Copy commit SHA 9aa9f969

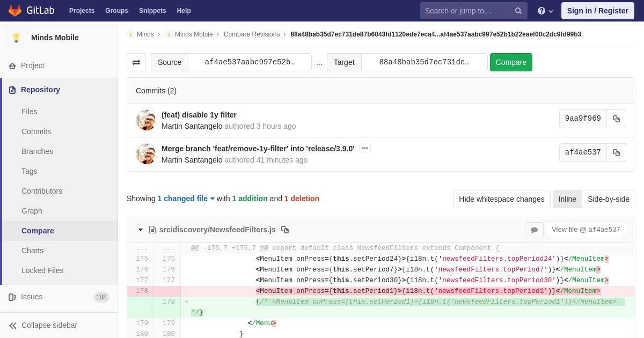pyautogui.click(x=616, y=119)
